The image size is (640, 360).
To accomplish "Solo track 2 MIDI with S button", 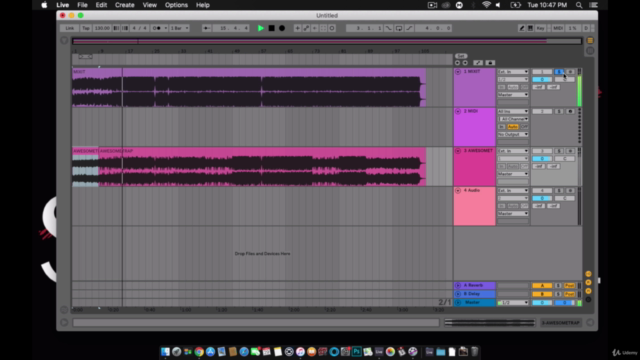I will [x=559, y=111].
